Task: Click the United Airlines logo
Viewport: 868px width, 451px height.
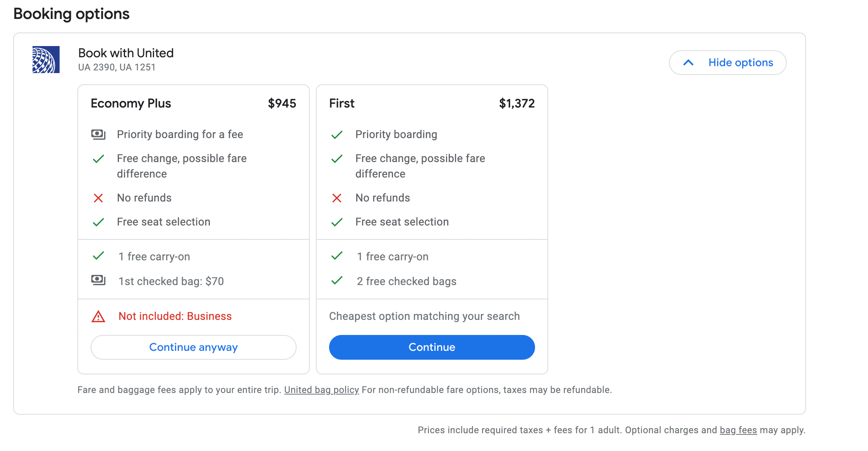Action: click(46, 60)
